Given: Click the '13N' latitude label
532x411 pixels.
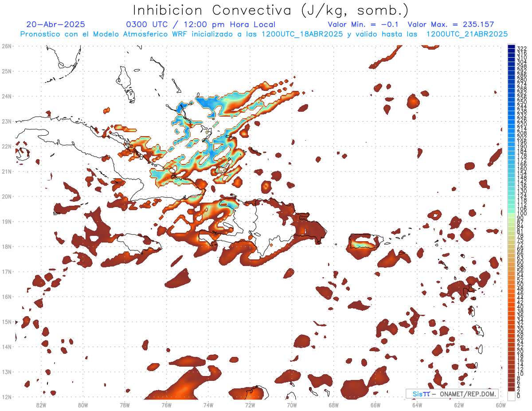Looking at the screenshot, I should pos(7,372).
